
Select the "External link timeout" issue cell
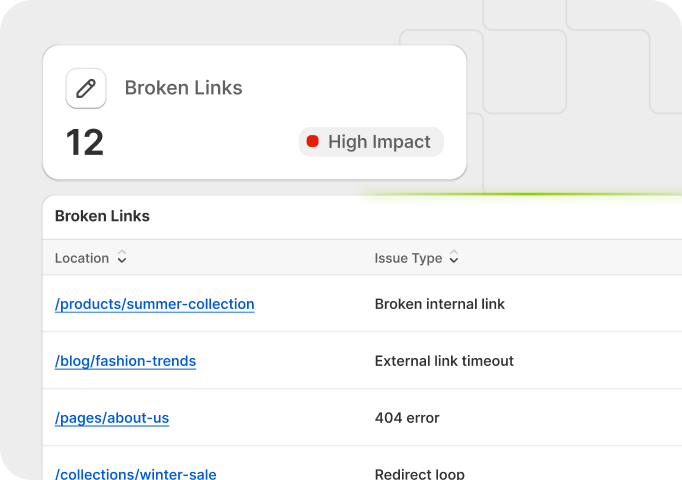pyautogui.click(x=444, y=361)
